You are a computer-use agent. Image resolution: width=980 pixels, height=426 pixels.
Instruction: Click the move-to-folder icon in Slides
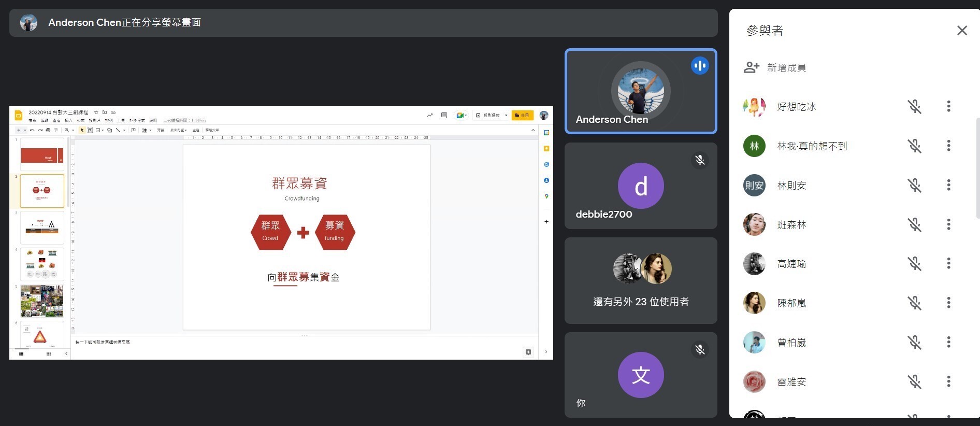pos(105,112)
